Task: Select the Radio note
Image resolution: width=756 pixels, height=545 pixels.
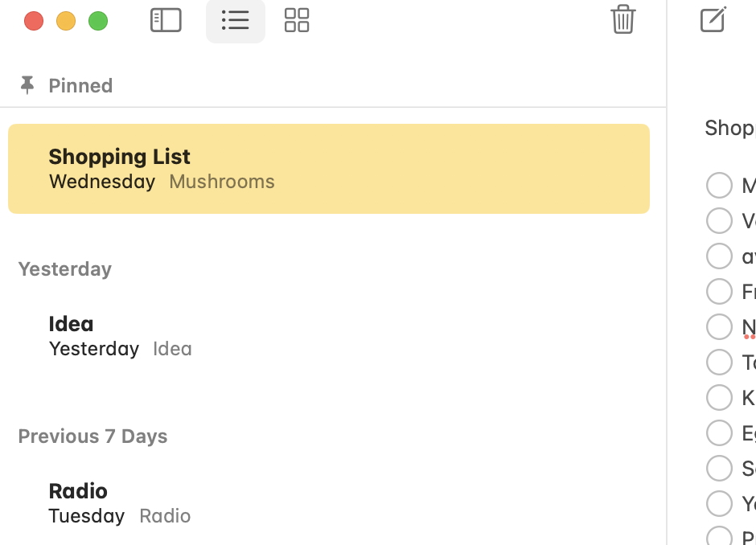Action: tap(328, 502)
